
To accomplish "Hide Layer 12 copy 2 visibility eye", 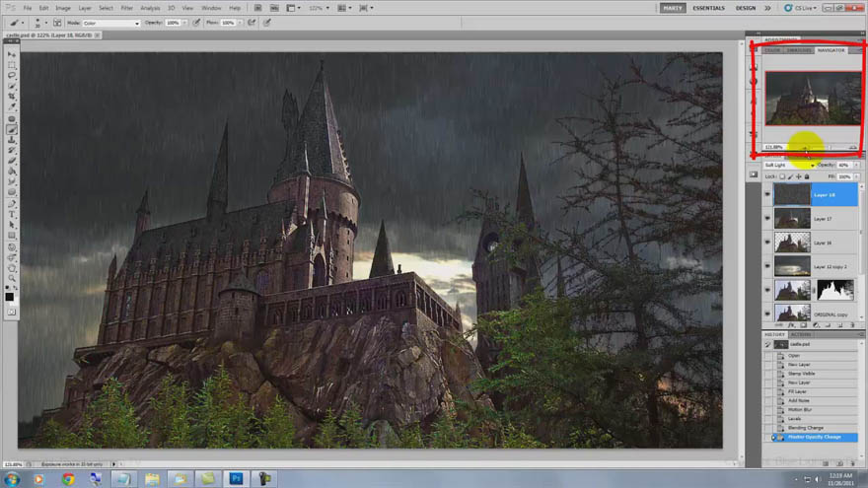I will click(x=767, y=266).
